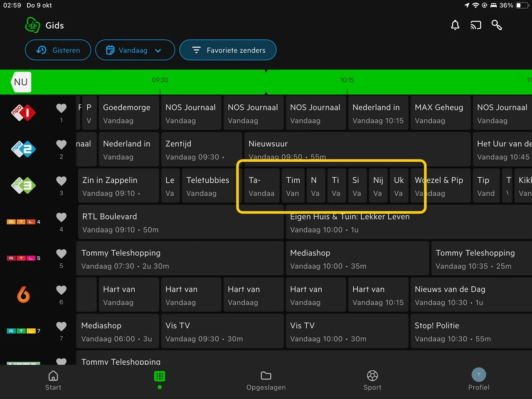The height and width of the screenshot is (399, 532).
Task: Tap the clock showing 02:59
Action: pyautogui.click(x=12, y=5)
